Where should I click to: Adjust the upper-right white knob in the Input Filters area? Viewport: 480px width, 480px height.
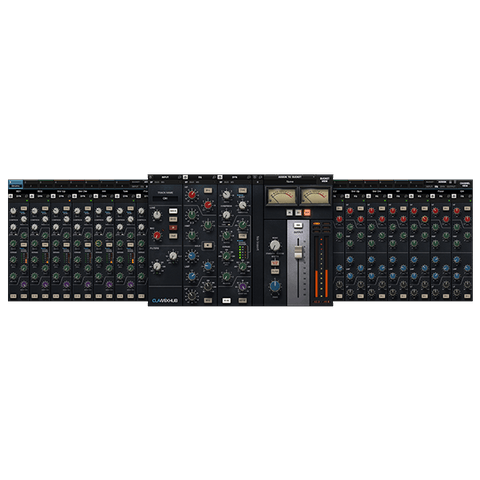coord(173,256)
